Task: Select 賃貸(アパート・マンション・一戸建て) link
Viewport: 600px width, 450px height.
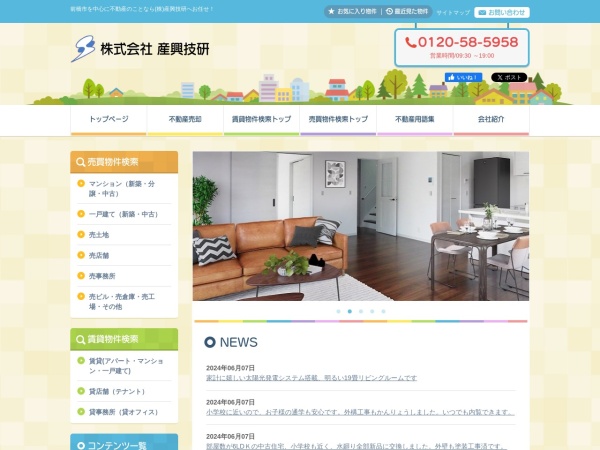Action: pyautogui.click(x=126, y=366)
